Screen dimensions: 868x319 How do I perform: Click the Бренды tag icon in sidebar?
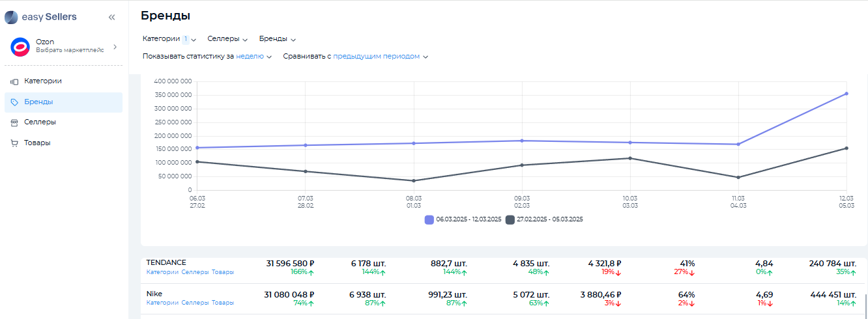tap(14, 102)
